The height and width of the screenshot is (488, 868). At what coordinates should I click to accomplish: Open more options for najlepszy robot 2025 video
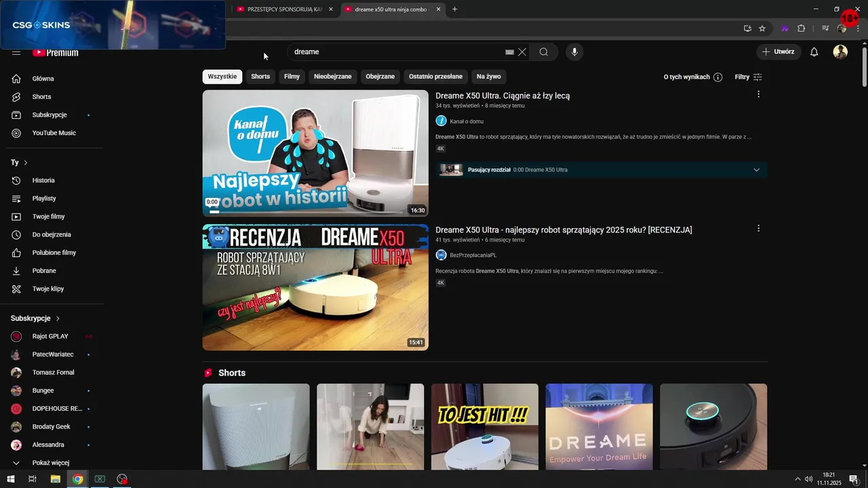[758, 228]
